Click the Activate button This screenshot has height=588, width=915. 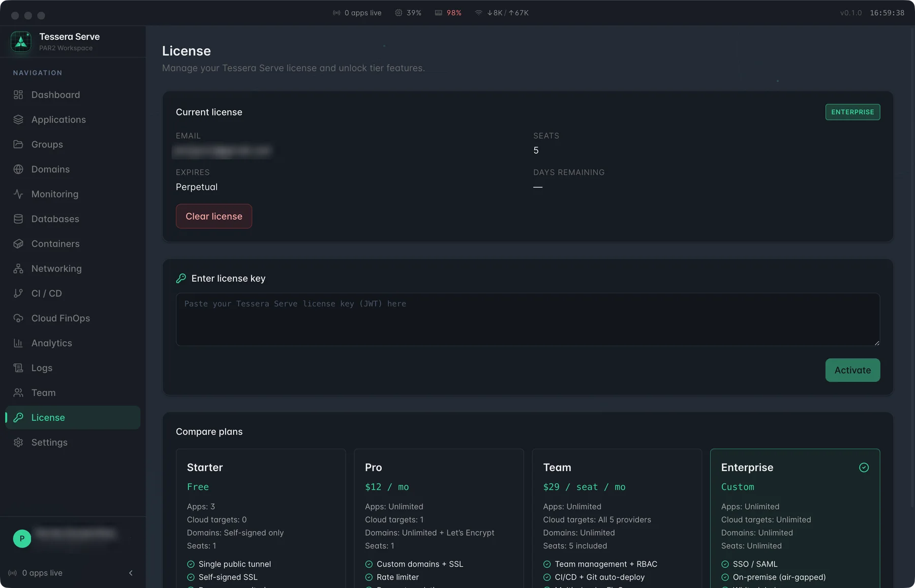click(x=852, y=370)
